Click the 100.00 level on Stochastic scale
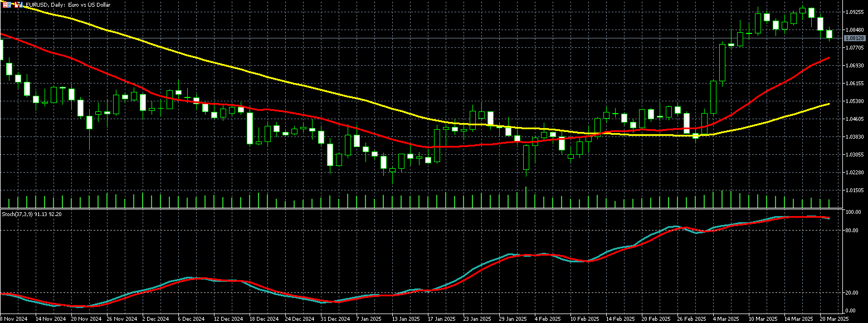The height and width of the screenshot is (323, 868). click(854, 213)
